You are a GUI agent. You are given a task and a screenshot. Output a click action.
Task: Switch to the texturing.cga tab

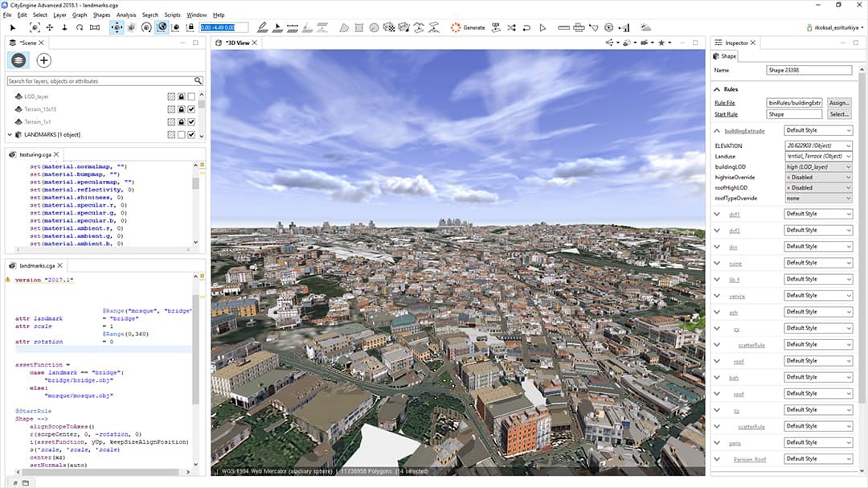coord(35,154)
